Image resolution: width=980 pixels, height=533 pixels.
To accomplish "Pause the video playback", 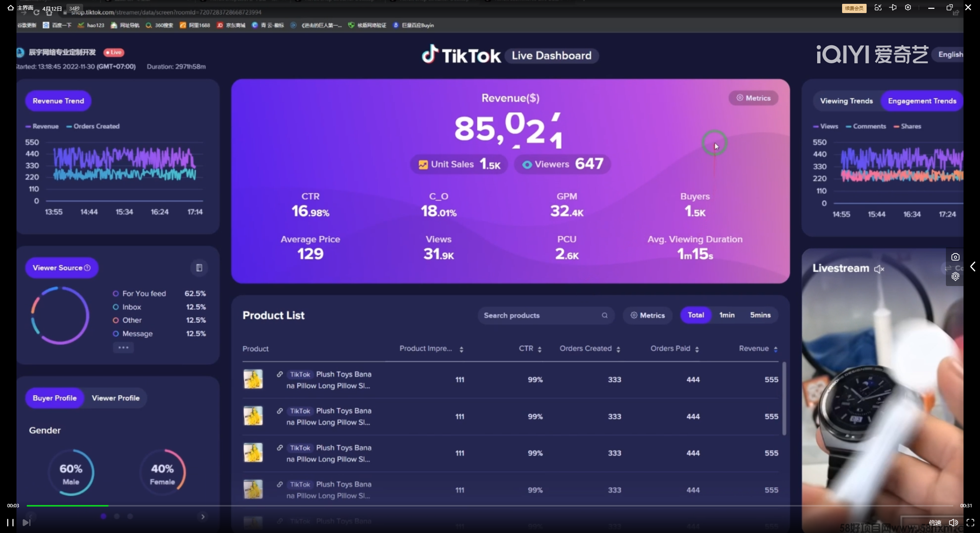I will pos(10,522).
